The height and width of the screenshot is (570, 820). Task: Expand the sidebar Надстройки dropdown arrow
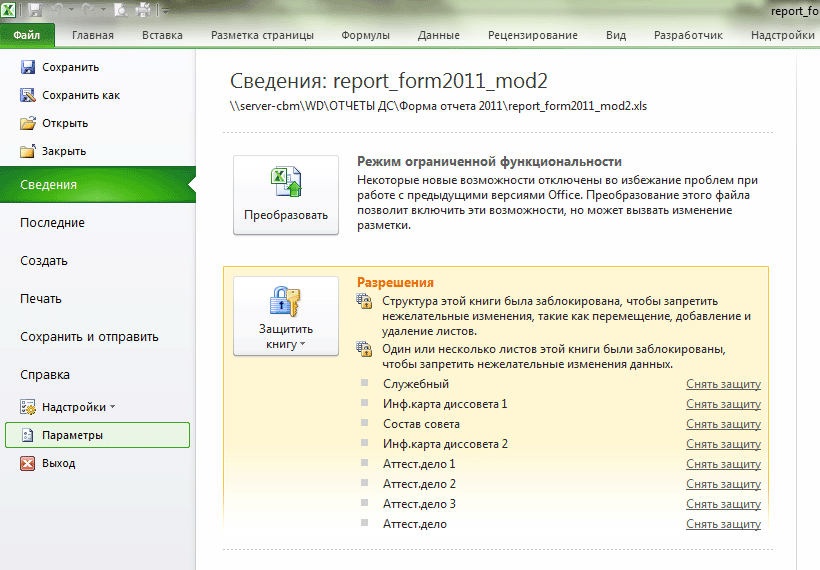click(113, 407)
